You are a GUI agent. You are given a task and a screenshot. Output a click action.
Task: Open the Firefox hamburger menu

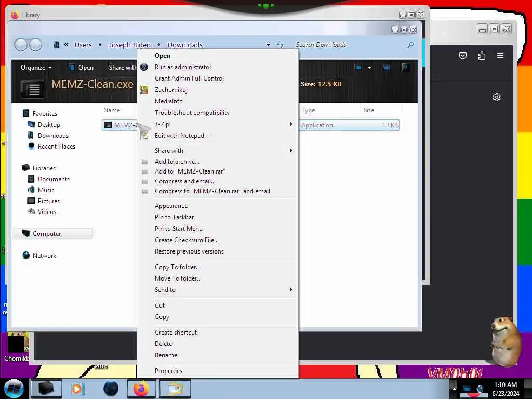500,55
